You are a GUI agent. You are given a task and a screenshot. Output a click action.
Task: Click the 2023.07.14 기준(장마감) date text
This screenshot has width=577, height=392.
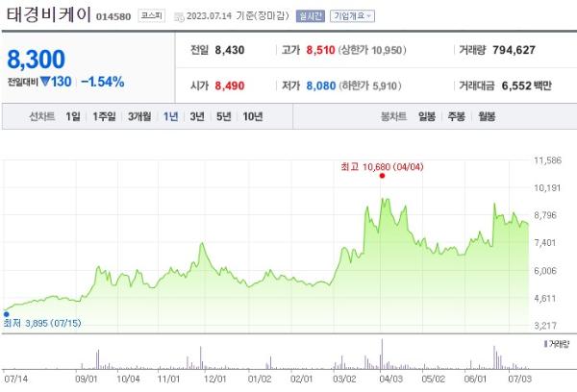pyautogui.click(x=238, y=15)
